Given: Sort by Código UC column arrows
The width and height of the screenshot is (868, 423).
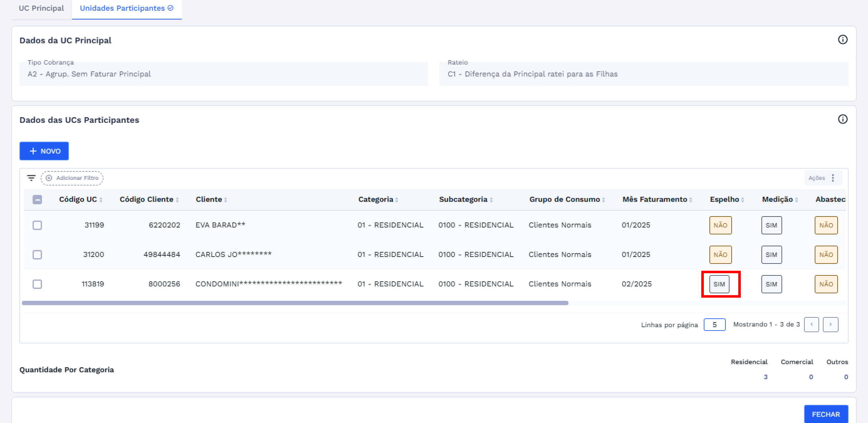Looking at the screenshot, I should 101,200.
